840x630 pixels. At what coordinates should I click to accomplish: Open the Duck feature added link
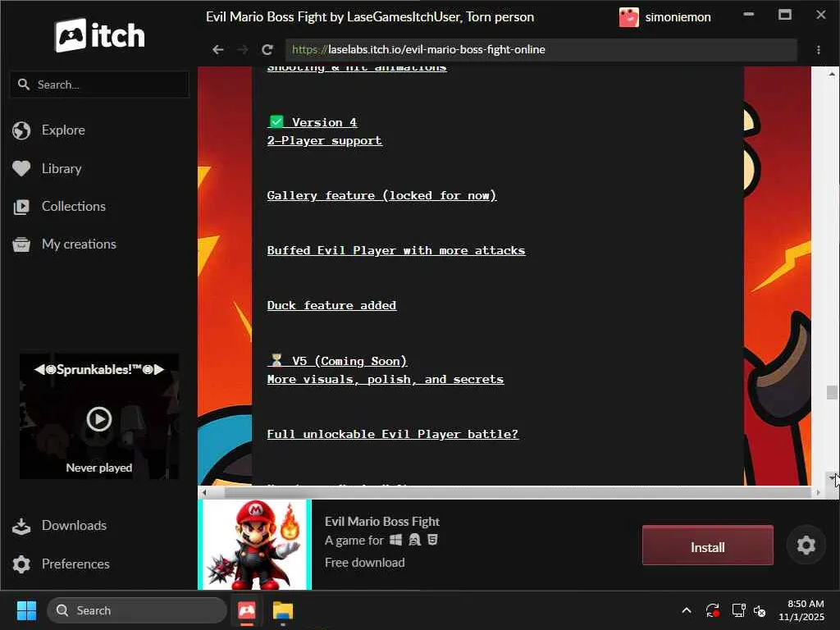tap(331, 305)
